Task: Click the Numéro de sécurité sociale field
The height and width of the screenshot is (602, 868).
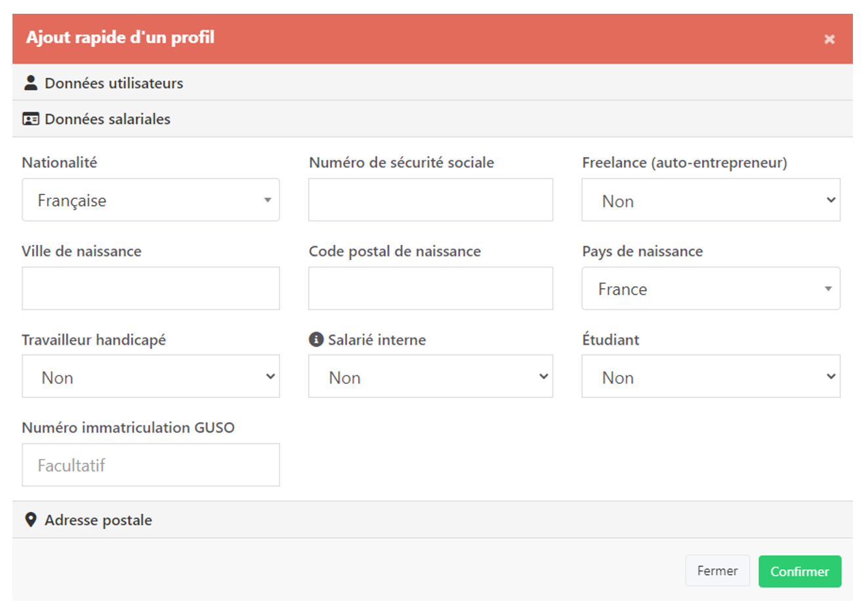Action: click(x=430, y=200)
